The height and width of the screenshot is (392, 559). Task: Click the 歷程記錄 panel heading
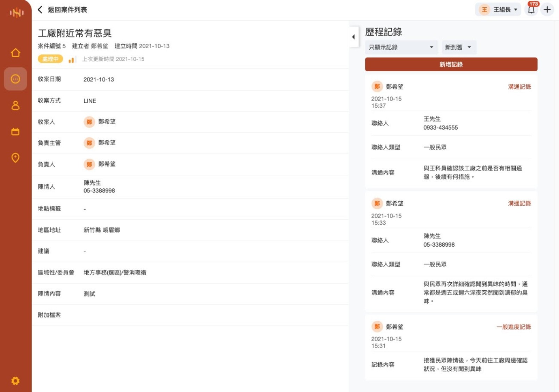(x=384, y=32)
